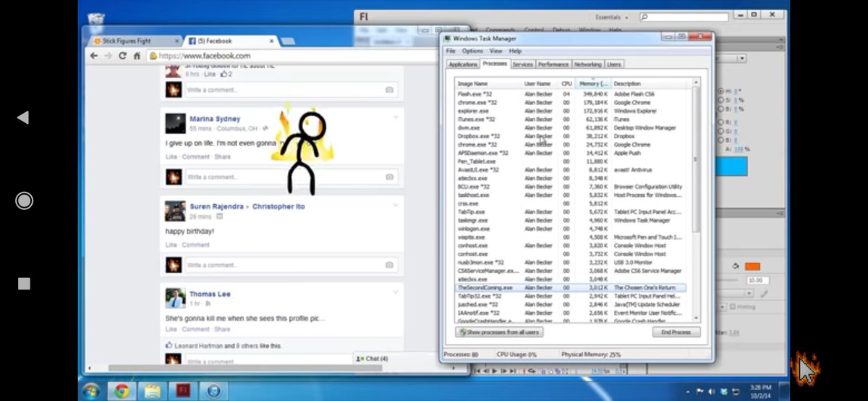Viewport: 868px width, 401px height.
Task: Open the Essentials workspace dropdown in Flash
Action: (611, 17)
